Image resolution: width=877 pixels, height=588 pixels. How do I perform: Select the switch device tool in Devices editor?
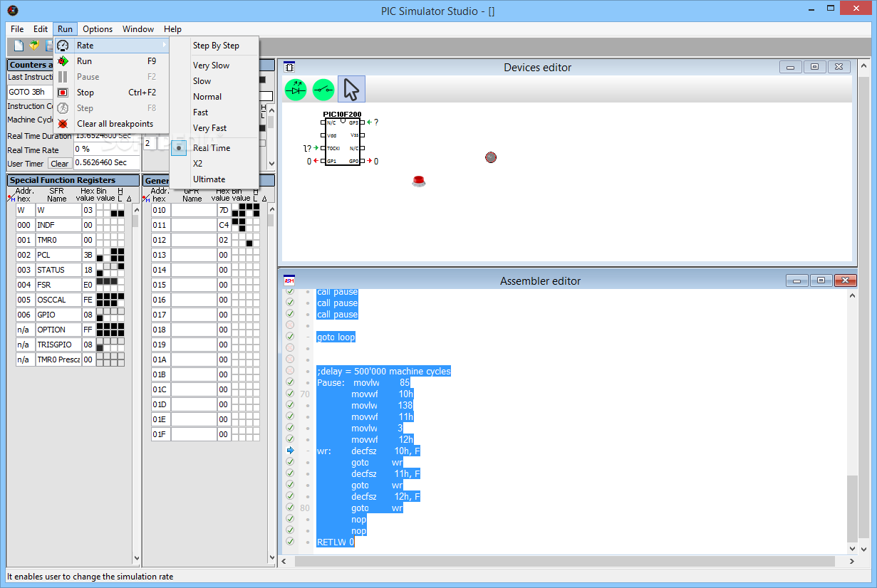tap(323, 90)
